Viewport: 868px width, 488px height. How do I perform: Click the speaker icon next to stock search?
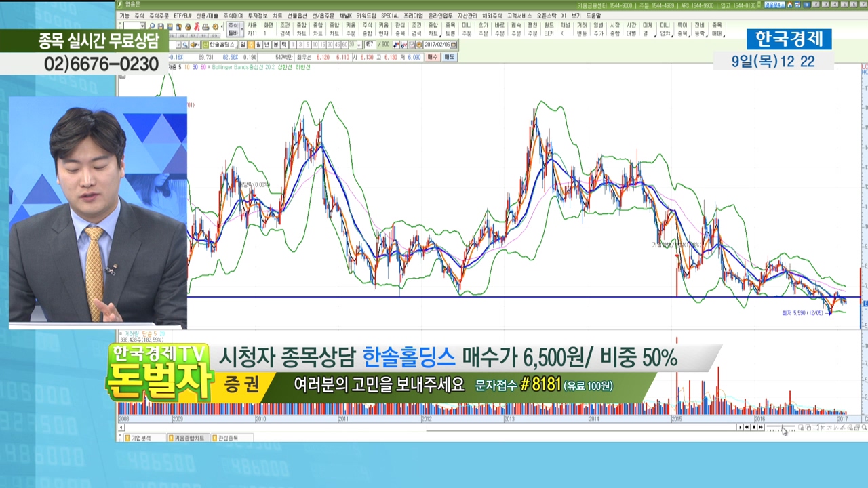[193, 45]
